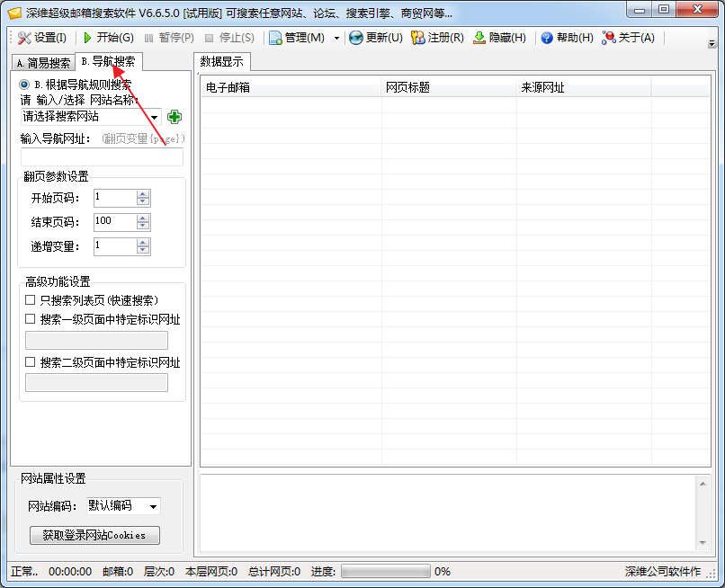Minimize the 深维超级邮箱搜索软件 window
Screen dimensions: 725x588
[x=640, y=10]
